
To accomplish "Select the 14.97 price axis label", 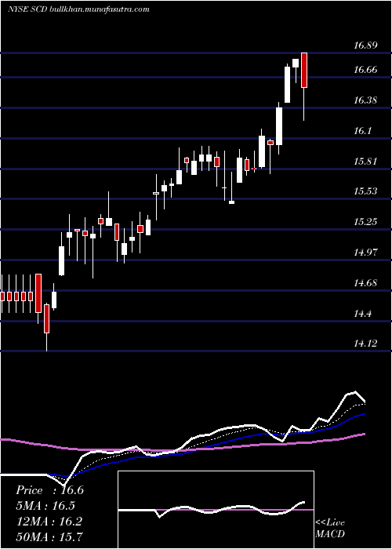I will pyautogui.click(x=365, y=252).
